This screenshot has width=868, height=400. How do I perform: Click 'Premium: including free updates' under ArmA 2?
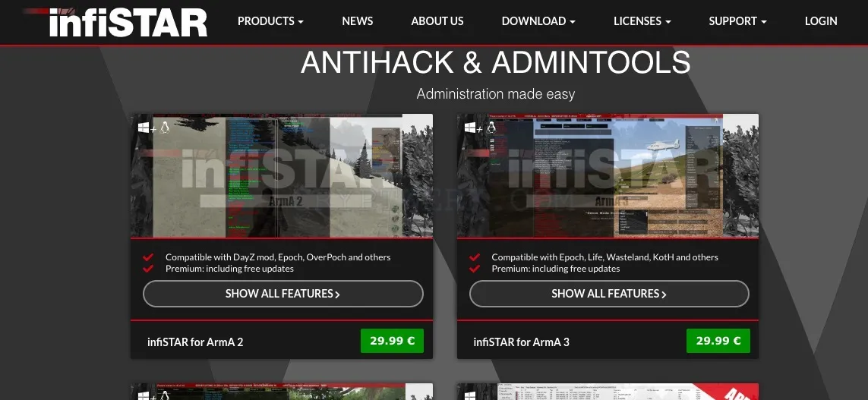(229, 269)
